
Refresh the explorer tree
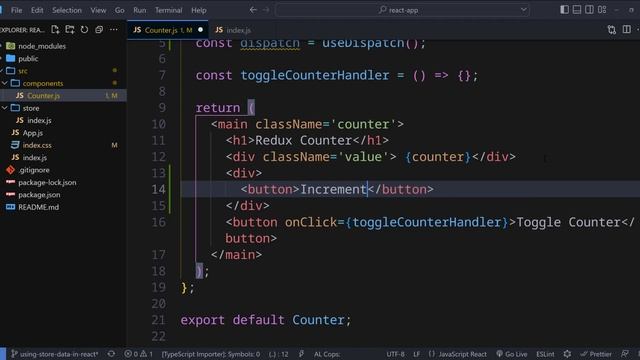84,29
